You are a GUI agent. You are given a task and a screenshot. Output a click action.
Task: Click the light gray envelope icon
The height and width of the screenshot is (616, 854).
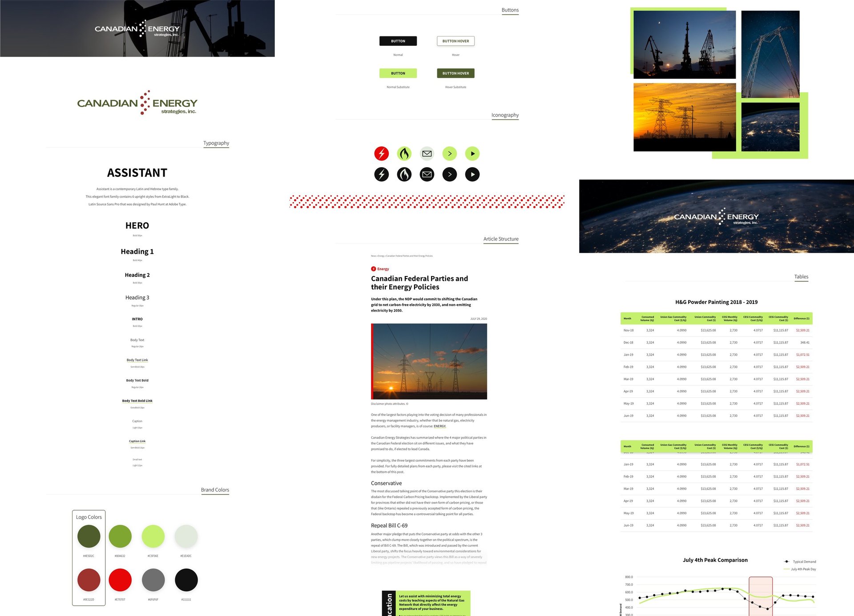pos(427,154)
